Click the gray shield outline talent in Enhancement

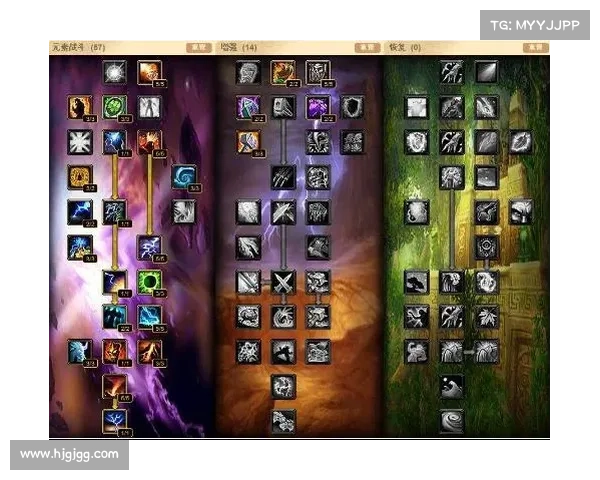(x=352, y=107)
